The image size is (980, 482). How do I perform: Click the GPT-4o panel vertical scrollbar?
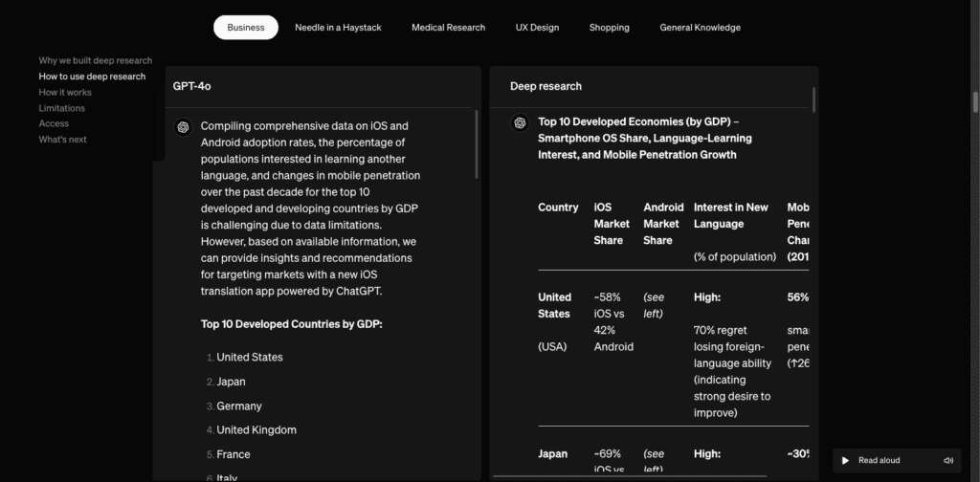click(x=477, y=143)
